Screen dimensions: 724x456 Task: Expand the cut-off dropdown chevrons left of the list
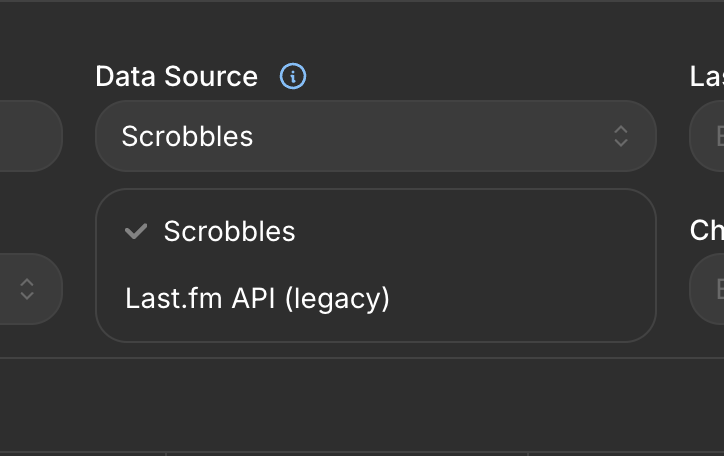pyautogui.click(x=27, y=289)
